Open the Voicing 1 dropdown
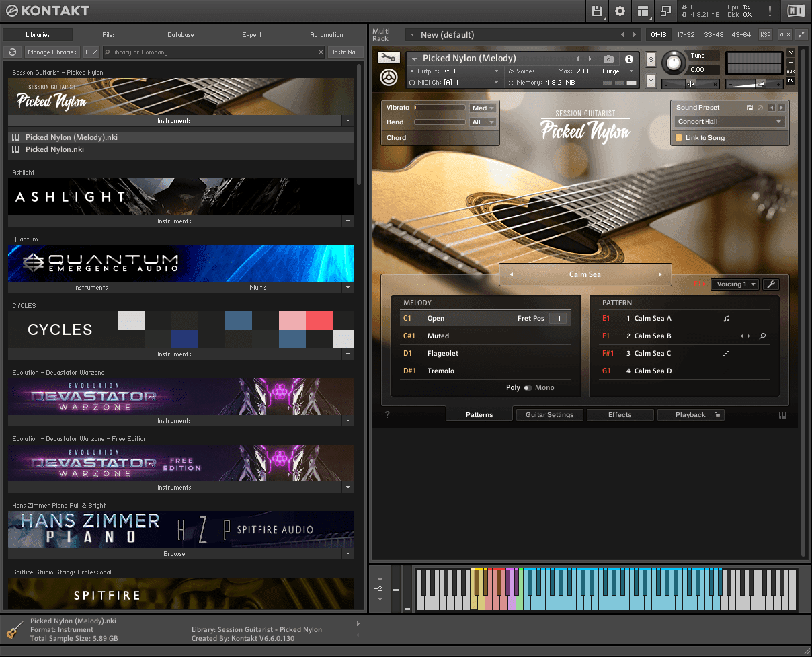The height and width of the screenshot is (657, 812). pyautogui.click(x=735, y=284)
